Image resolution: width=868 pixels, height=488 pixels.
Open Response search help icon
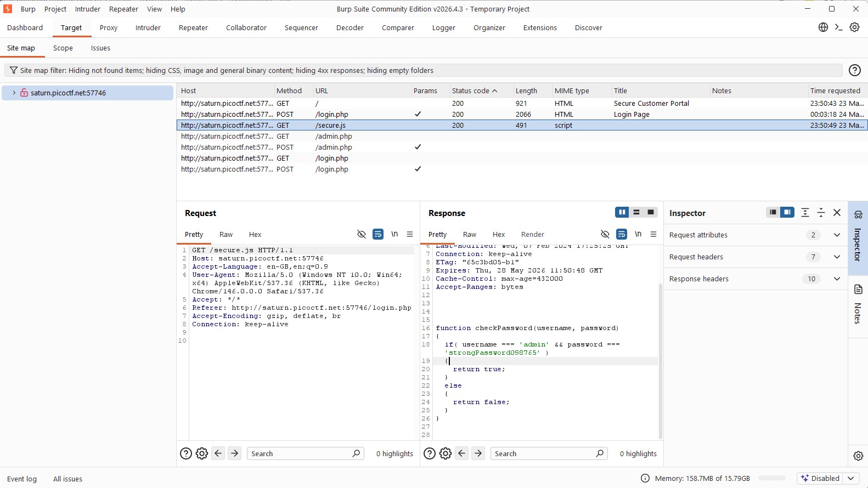(430, 453)
